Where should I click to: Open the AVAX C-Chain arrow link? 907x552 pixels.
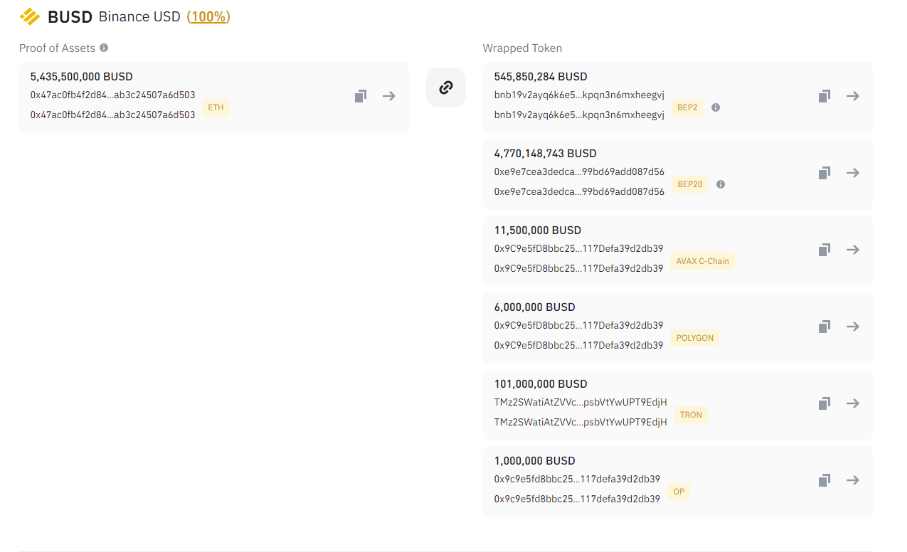point(853,250)
